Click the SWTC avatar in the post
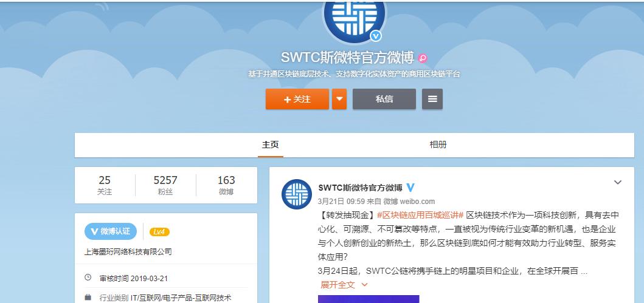 pyautogui.click(x=296, y=195)
